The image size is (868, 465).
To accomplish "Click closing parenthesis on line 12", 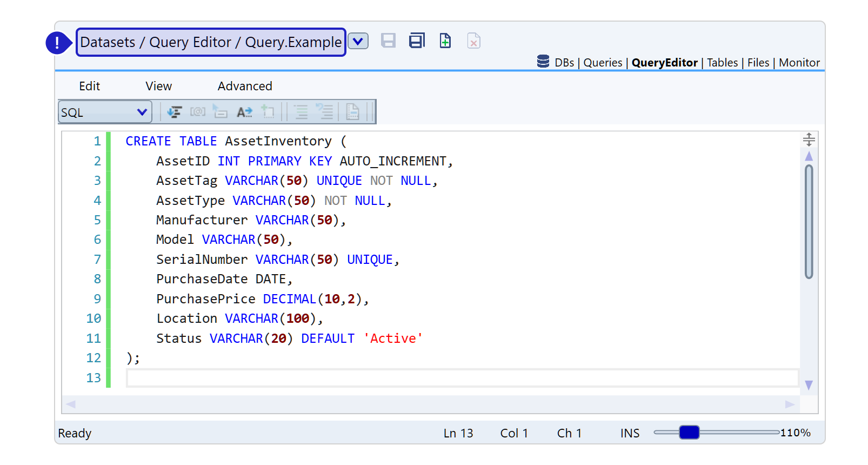I will pos(129,358).
